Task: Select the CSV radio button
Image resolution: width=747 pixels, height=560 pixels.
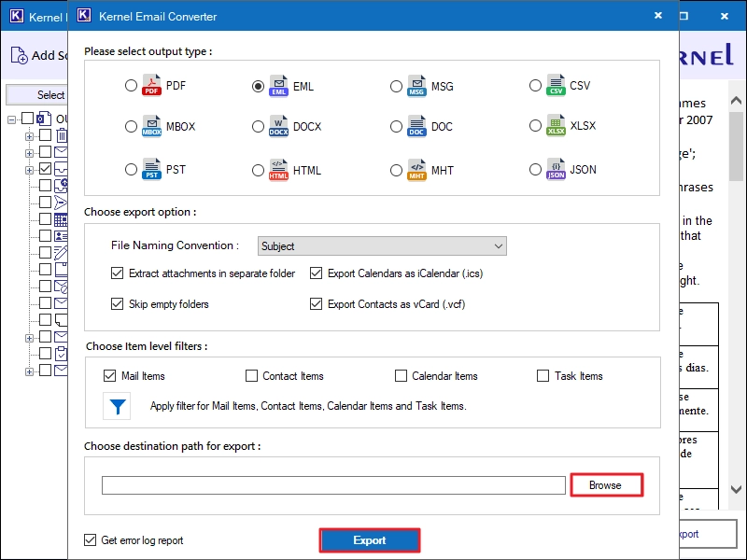Action: point(535,86)
